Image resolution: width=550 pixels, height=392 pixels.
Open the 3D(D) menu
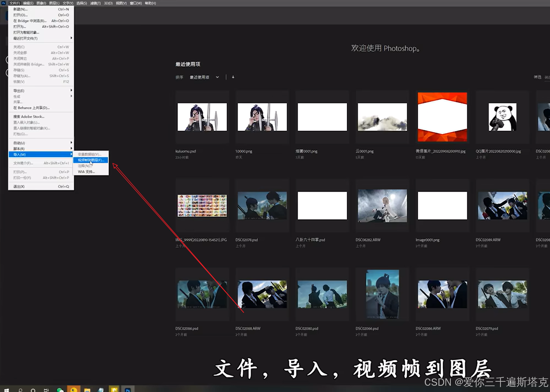click(x=108, y=3)
